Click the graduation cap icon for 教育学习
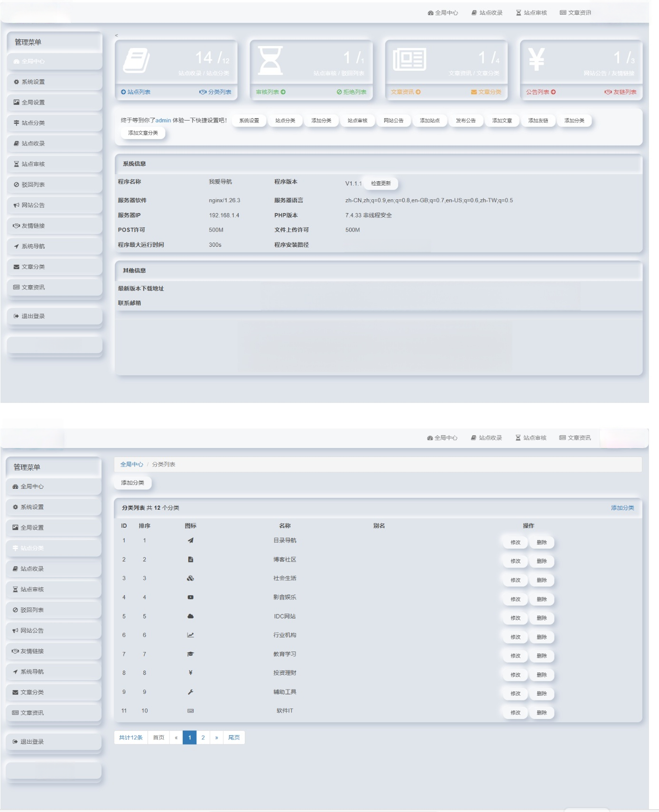 tap(190, 654)
